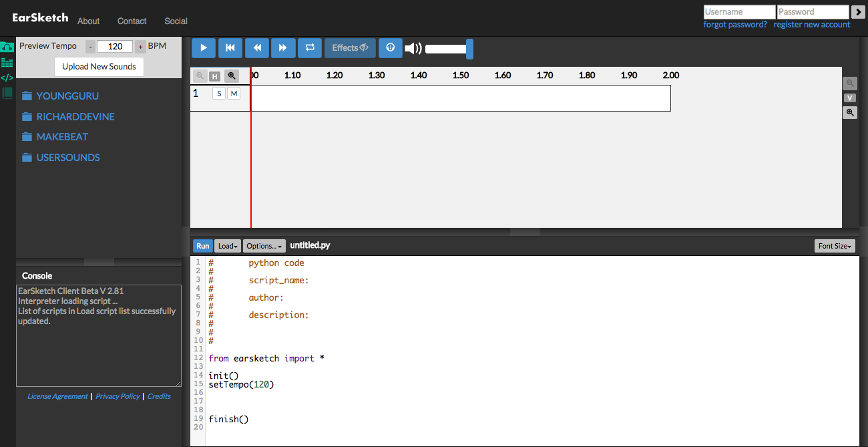Click the 'from earsketch import *' line

pos(266,358)
